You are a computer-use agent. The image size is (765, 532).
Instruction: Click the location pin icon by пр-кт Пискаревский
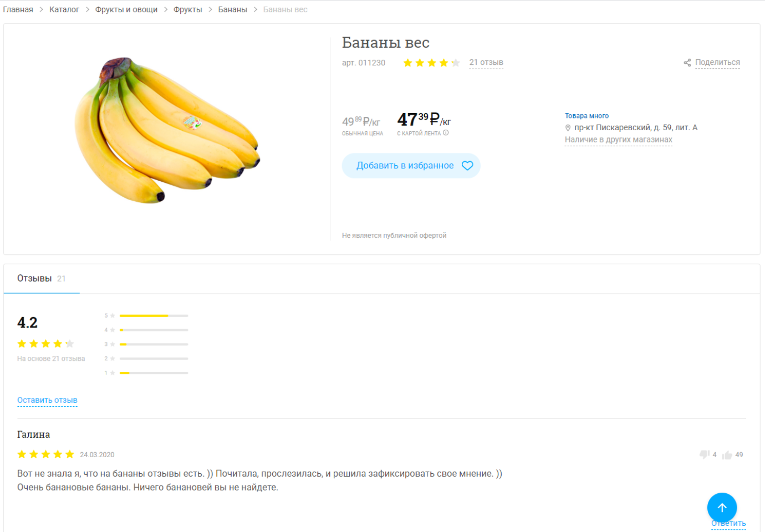(x=568, y=128)
